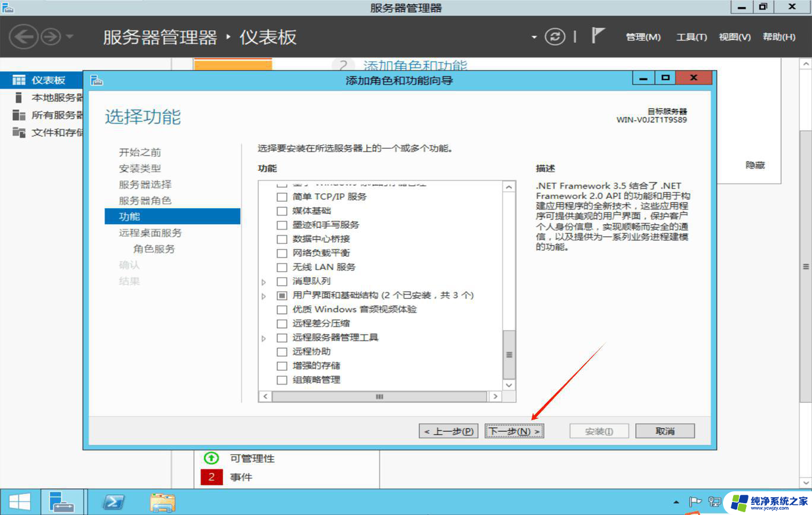Screen dimensions: 812x515
Task: Open the 管理(M) menu
Action: click(x=643, y=37)
